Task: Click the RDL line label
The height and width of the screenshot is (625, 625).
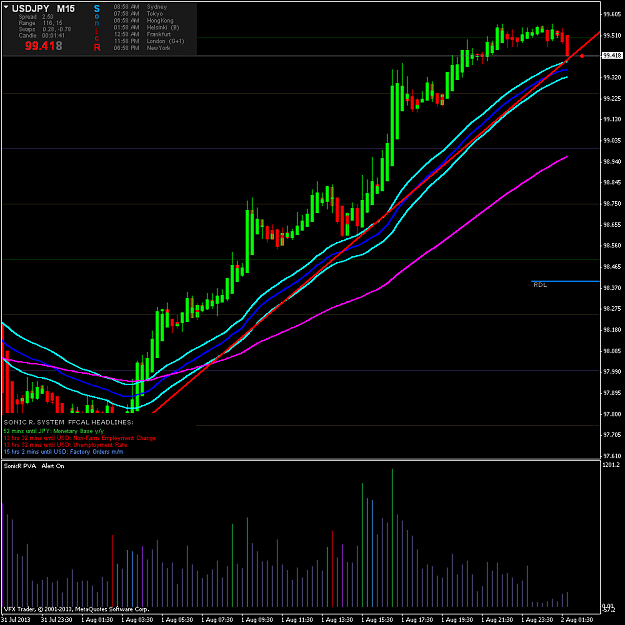Action: click(540, 285)
